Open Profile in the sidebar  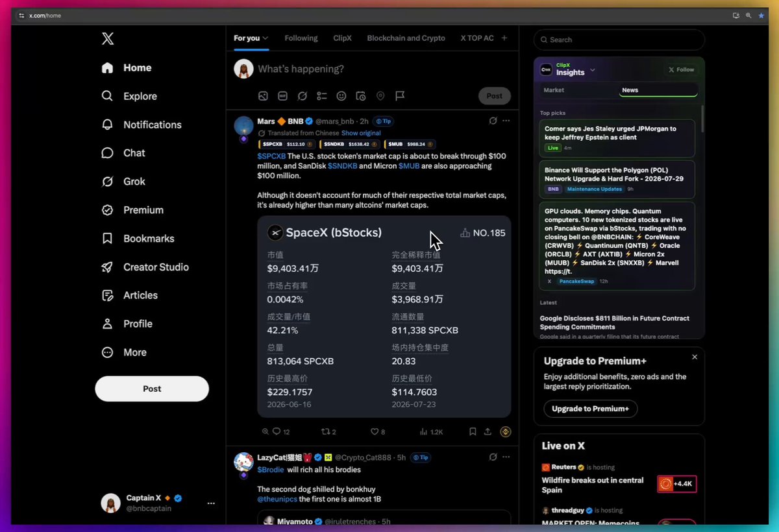pyautogui.click(x=127, y=324)
